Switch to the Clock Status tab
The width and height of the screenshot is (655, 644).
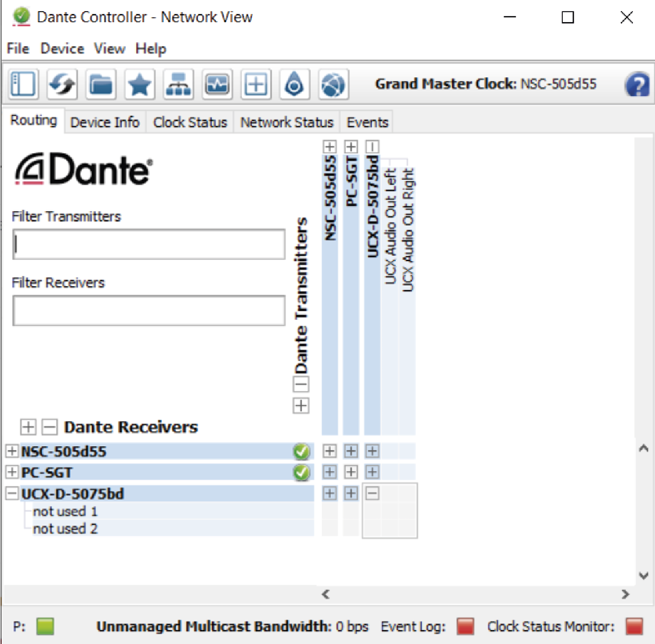point(190,122)
